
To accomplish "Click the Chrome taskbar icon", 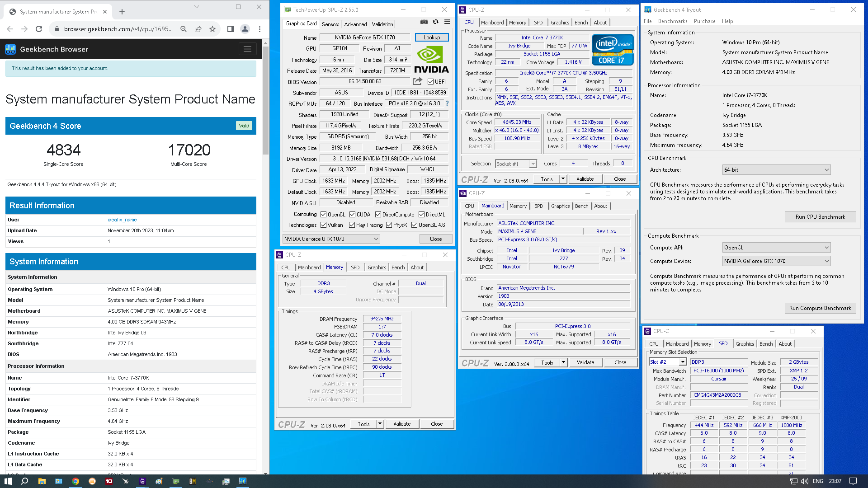I will 75,481.
